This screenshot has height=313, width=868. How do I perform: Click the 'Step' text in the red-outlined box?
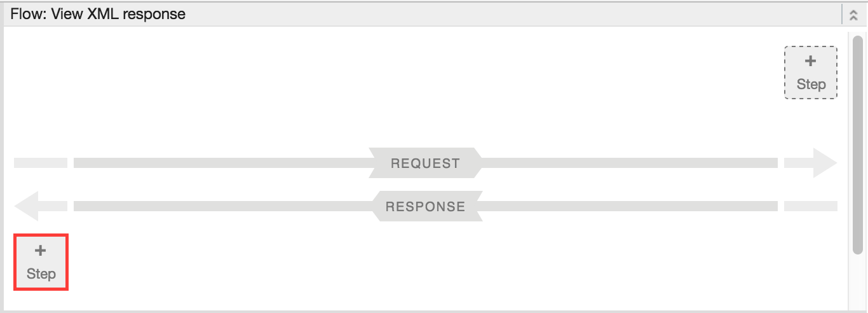41,274
